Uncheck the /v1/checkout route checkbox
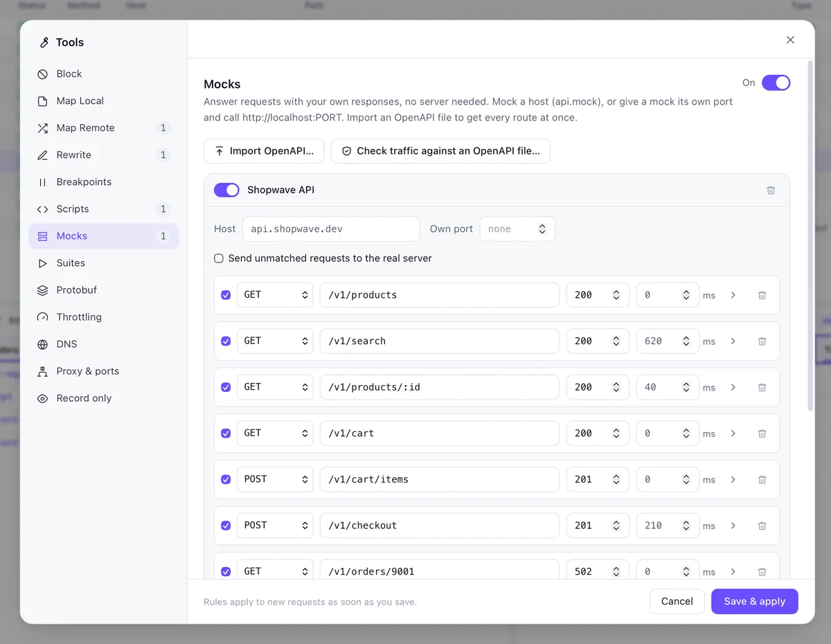The image size is (831, 644). (x=226, y=526)
